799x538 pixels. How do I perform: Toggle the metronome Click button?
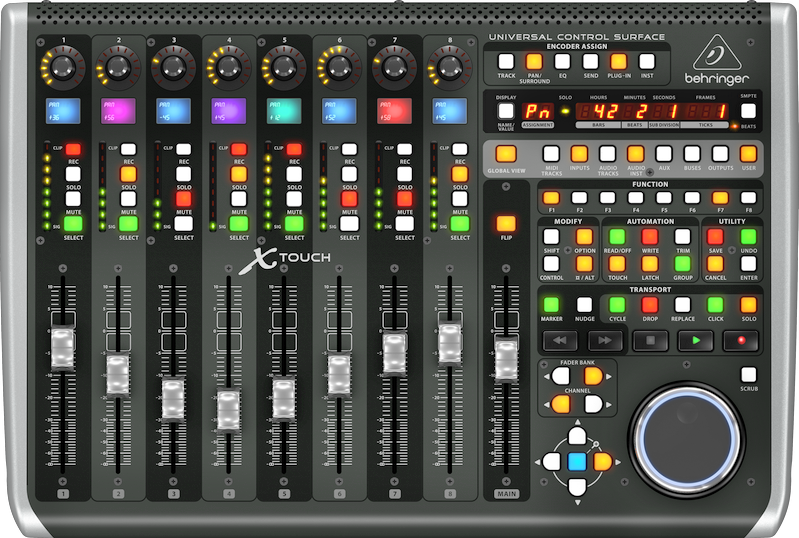tap(715, 305)
